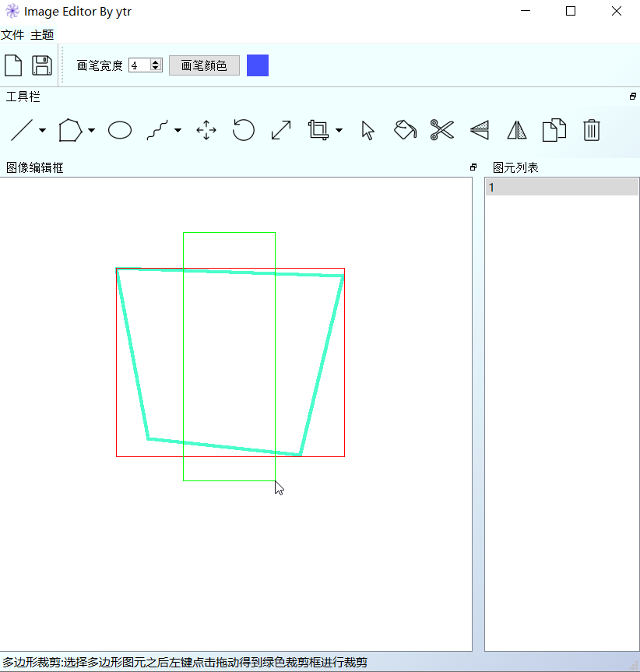The height and width of the screenshot is (672, 640).
Task: Save the image with floppy icon
Action: pos(42,65)
